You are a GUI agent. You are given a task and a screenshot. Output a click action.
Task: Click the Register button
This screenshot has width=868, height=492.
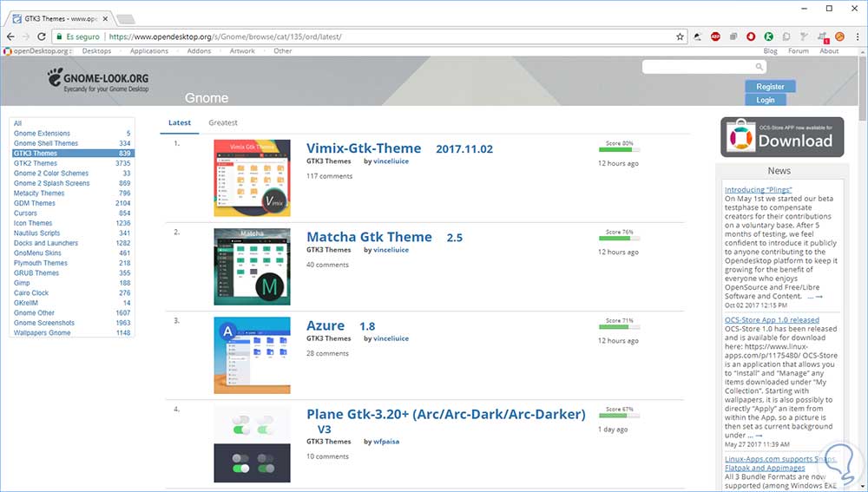(770, 86)
